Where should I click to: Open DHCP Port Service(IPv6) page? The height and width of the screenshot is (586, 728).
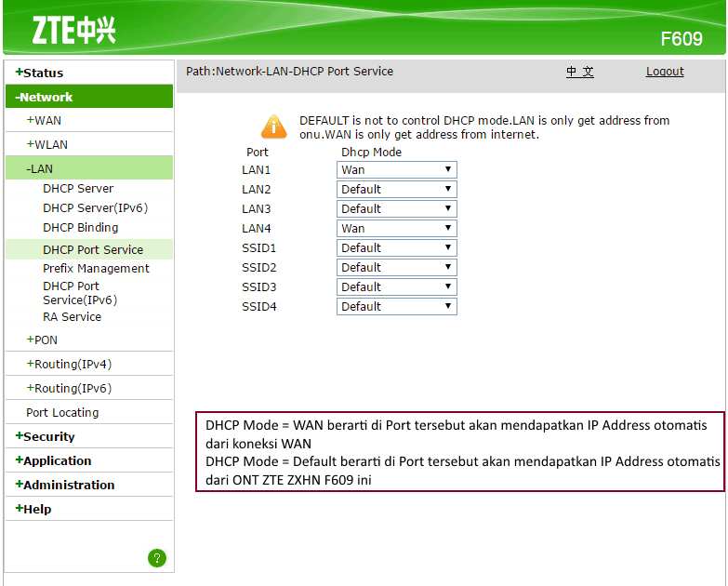coord(80,293)
